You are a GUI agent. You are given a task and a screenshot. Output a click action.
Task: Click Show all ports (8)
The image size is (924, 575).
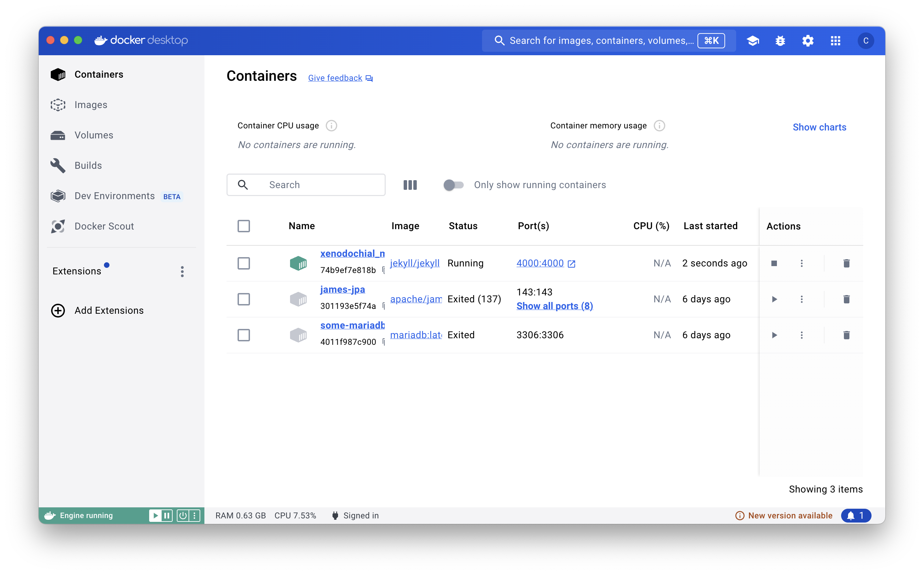[x=555, y=306]
